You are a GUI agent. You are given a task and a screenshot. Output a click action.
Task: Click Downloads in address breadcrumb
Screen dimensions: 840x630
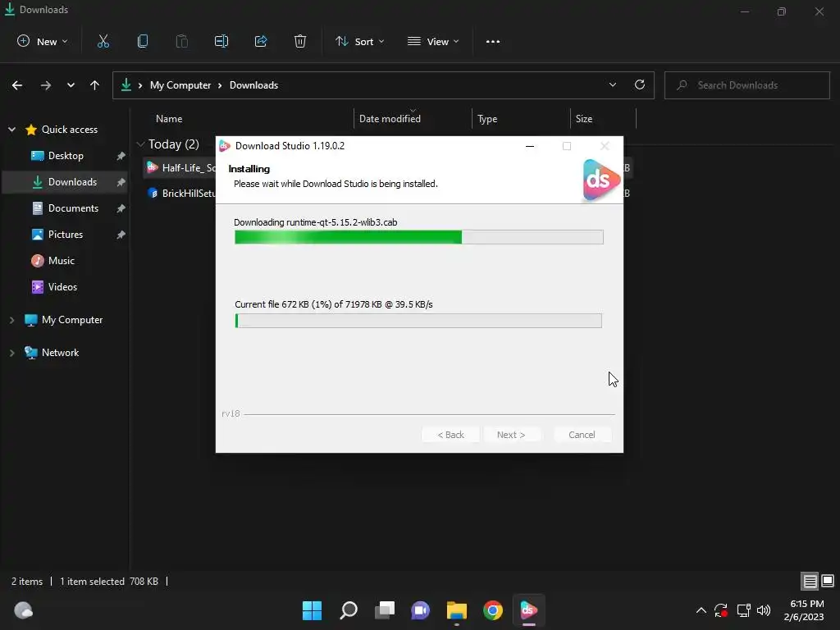coord(254,85)
